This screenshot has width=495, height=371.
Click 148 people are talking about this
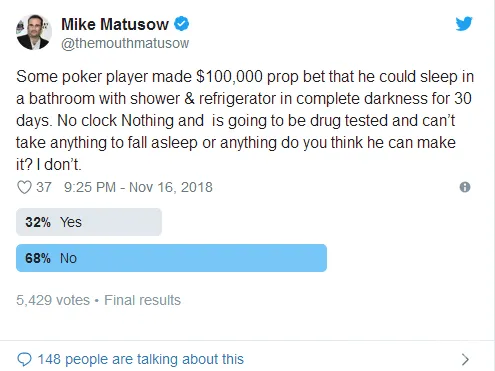(141, 359)
